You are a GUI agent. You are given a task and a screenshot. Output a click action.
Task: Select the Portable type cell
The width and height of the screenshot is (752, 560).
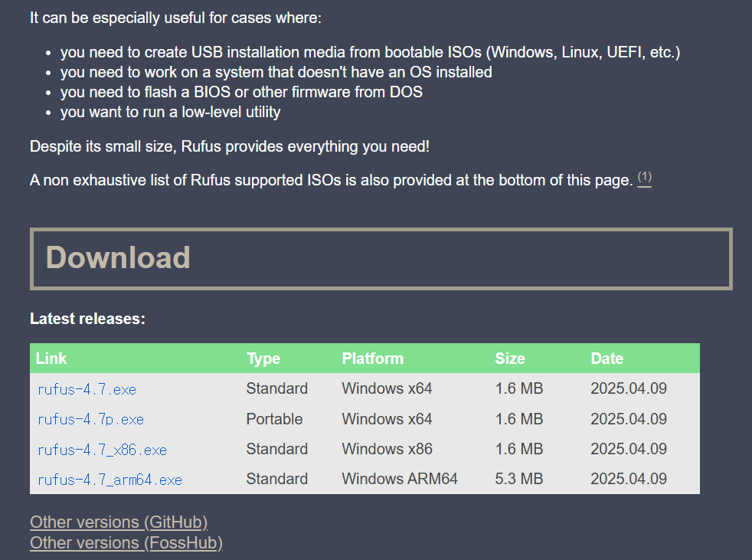click(274, 419)
